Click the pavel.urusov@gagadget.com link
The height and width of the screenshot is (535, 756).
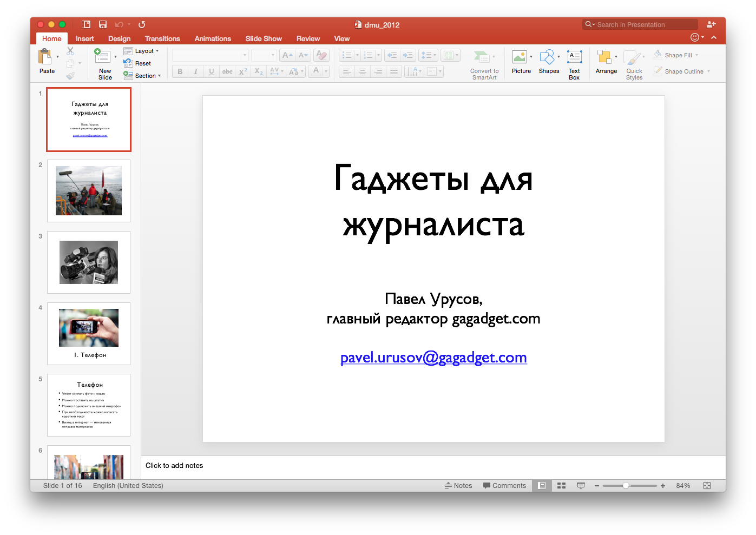click(433, 358)
